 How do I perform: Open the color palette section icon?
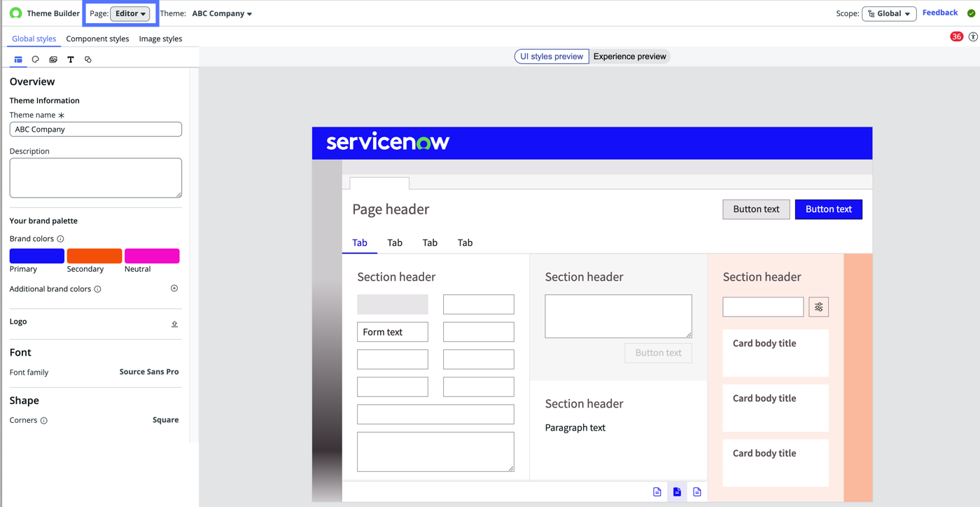point(36,60)
